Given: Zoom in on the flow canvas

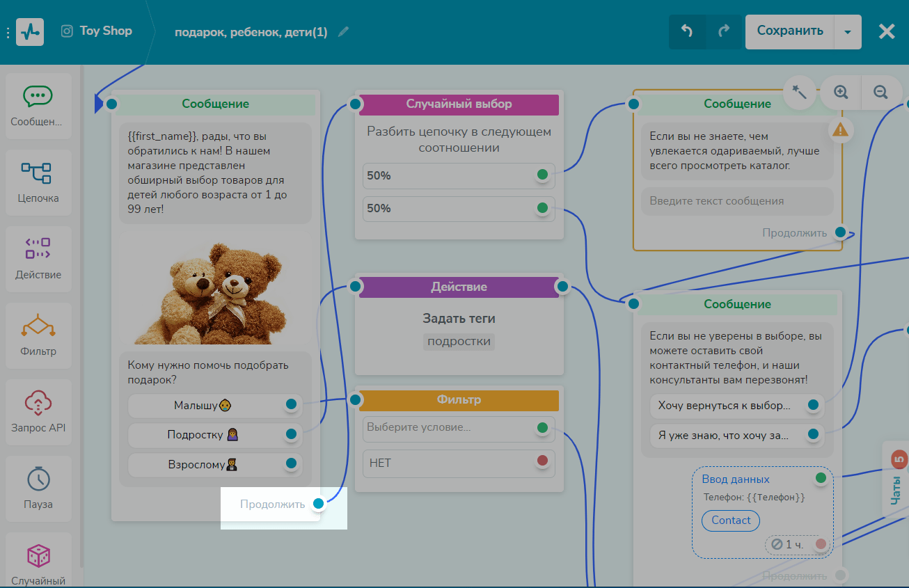Looking at the screenshot, I should pos(841,92).
